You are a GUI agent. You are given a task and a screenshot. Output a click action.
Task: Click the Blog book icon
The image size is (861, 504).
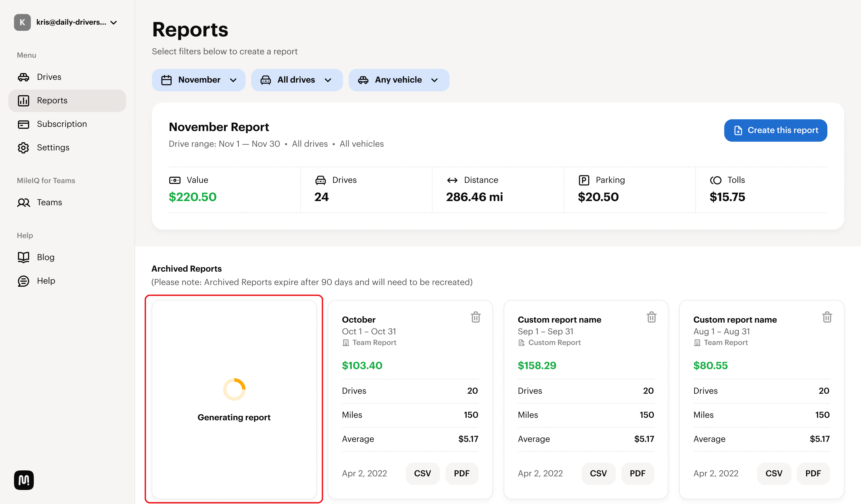[23, 257]
